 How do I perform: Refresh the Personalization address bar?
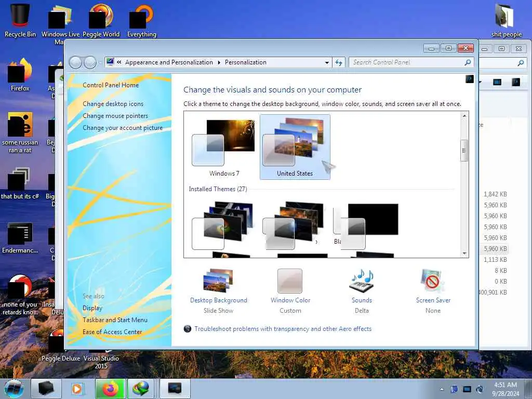pos(338,62)
